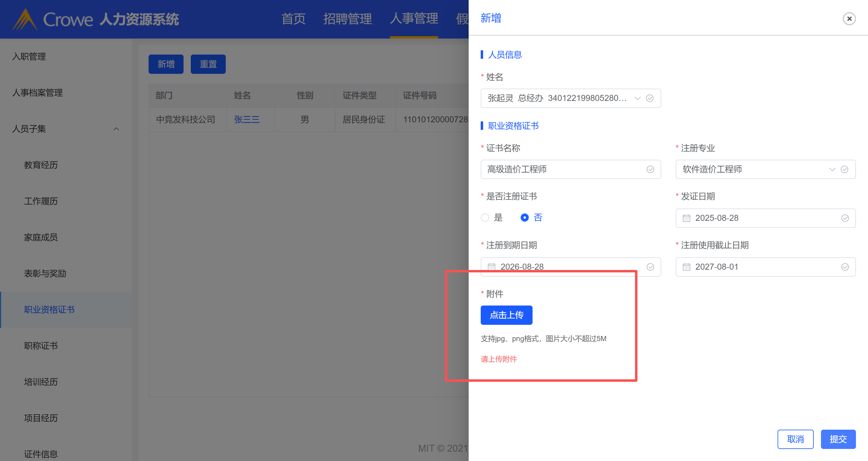868x461 pixels.
Task: Click 取消 to cancel the form
Action: (x=795, y=439)
